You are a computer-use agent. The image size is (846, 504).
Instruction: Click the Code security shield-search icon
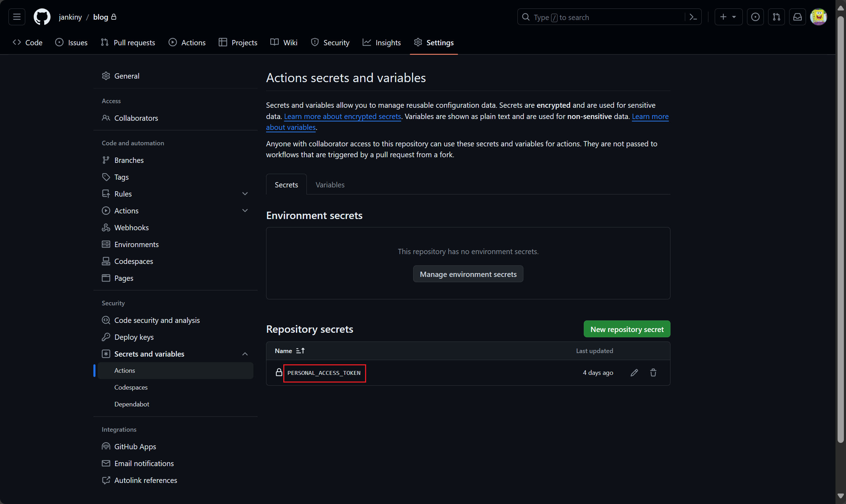[106, 320]
